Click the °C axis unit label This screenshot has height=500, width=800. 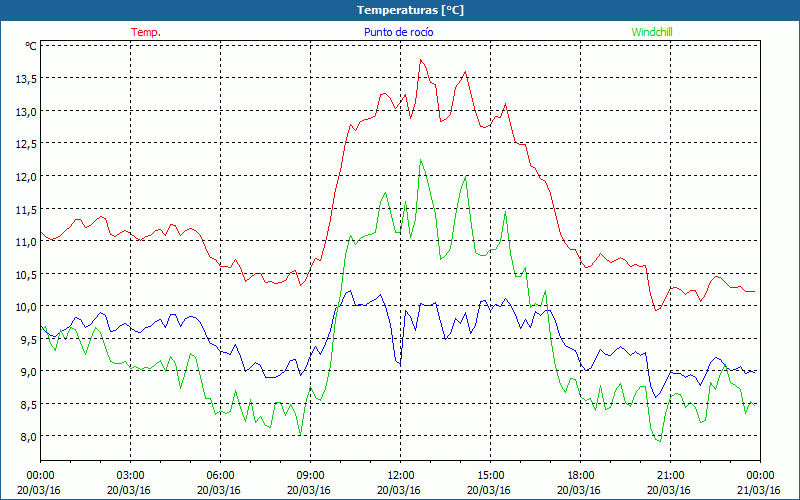(31, 46)
